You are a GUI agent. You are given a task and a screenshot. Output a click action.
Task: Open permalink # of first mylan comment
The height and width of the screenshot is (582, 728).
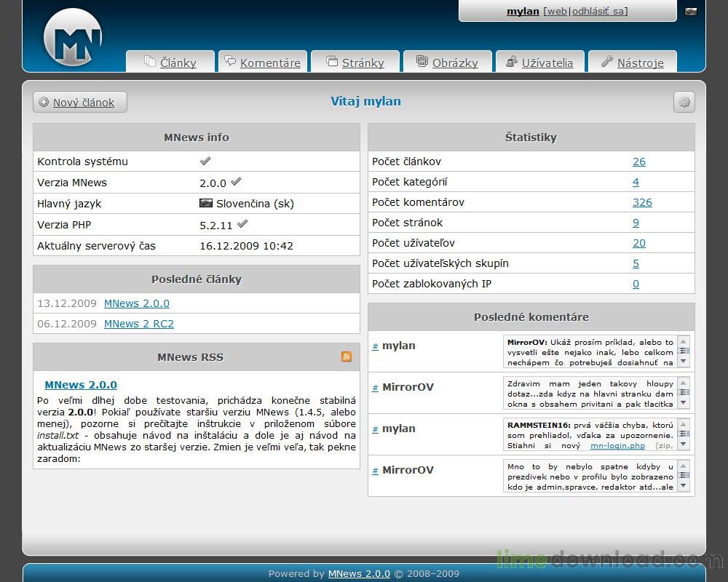(x=375, y=346)
